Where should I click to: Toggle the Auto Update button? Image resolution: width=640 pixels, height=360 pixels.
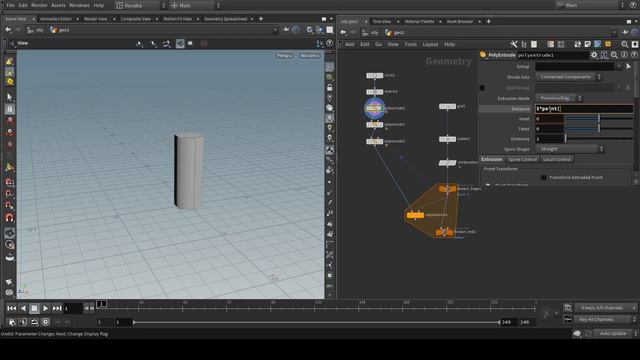[x=613, y=333]
